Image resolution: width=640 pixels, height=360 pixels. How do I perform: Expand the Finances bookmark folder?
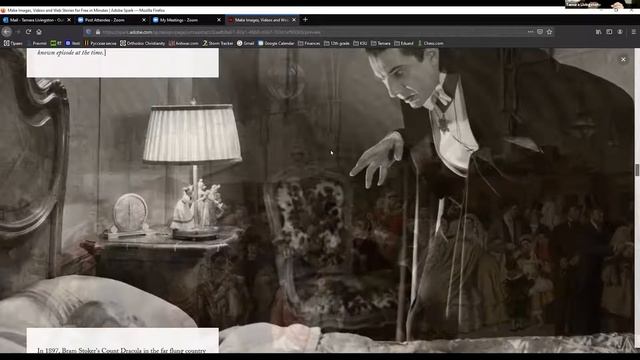309,43
